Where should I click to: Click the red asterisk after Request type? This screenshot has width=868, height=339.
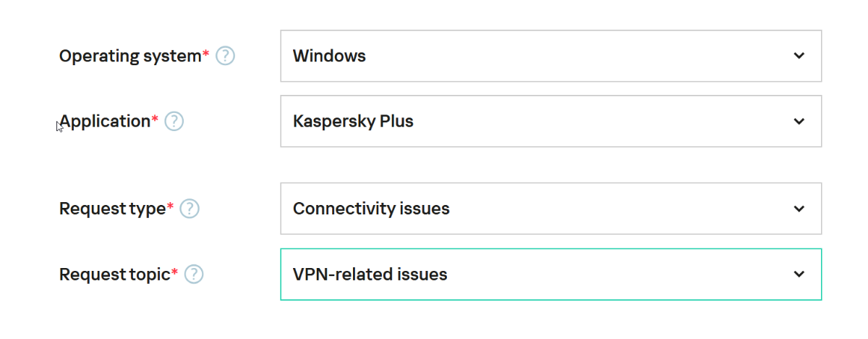[x=171, y=207]
